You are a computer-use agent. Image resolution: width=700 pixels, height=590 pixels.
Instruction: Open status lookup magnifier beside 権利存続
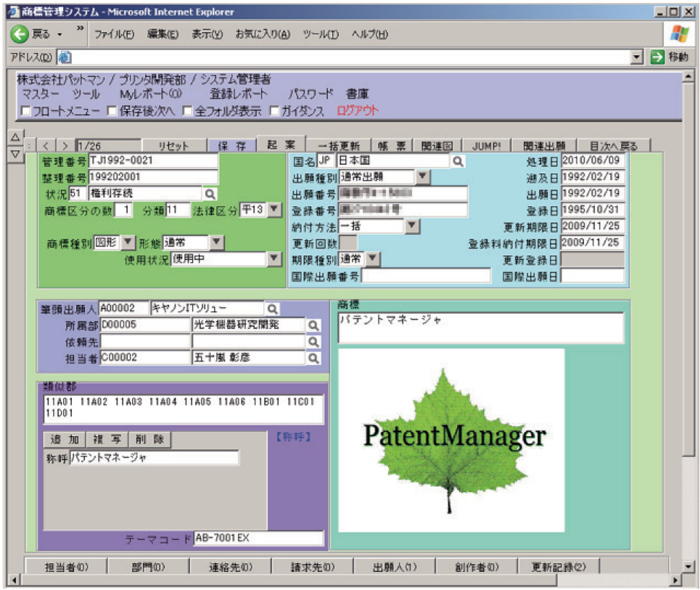[210, 194]
